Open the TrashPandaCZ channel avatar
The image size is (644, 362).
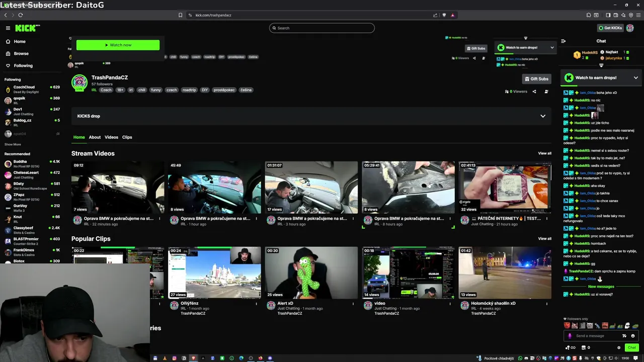pyautogui.click(x=79, y=83)
